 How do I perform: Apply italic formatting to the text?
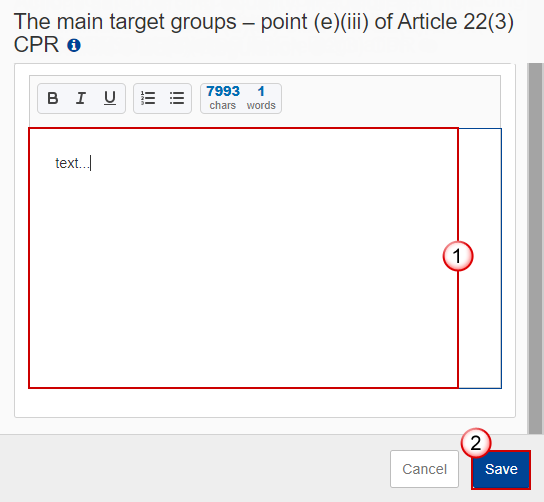click(x=81, y=98)
